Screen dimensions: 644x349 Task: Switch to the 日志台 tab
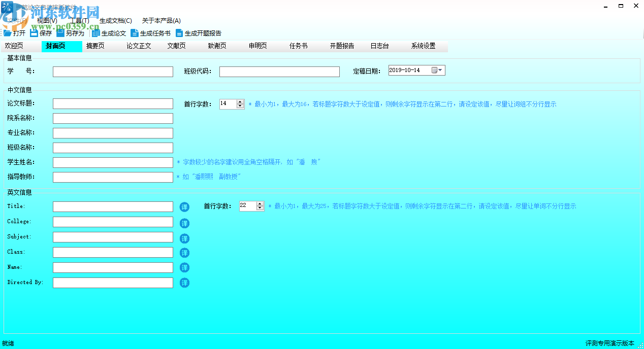[387, 46]
